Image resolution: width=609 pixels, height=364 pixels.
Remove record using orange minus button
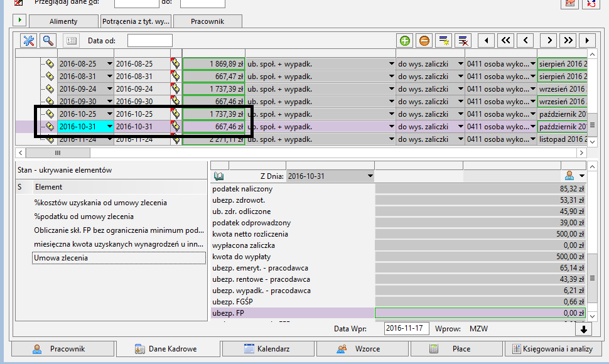tap(424, 41)
